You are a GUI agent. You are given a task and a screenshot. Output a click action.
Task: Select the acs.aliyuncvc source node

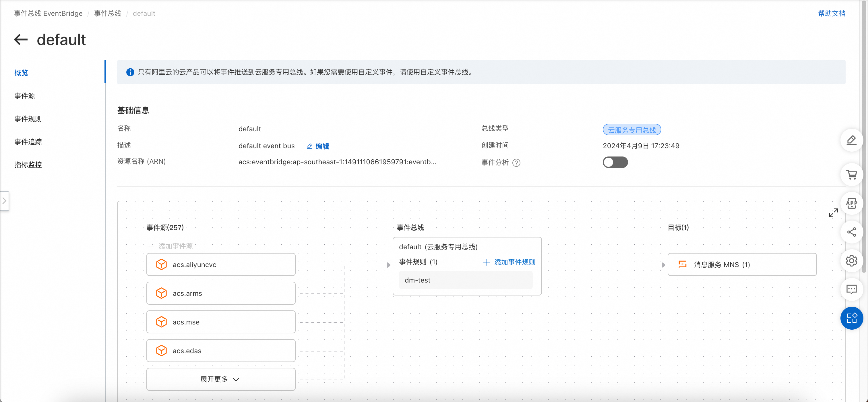[x=221, y=264]
